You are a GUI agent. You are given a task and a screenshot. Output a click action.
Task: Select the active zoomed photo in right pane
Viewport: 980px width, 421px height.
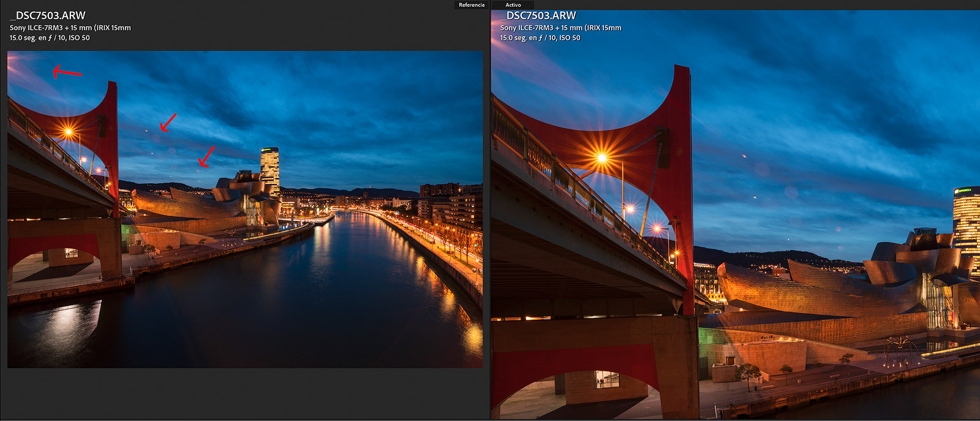pyautogui.click(x=736, y=214)
